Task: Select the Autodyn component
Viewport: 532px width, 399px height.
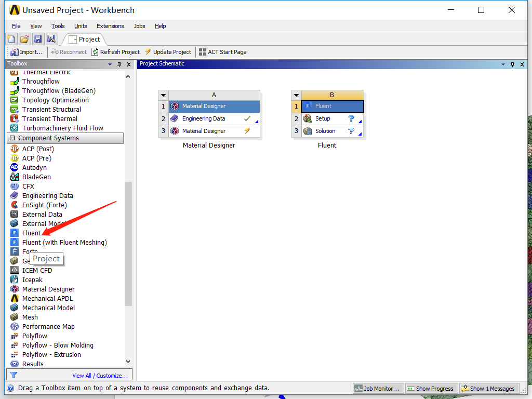Action: click(34, 168)
